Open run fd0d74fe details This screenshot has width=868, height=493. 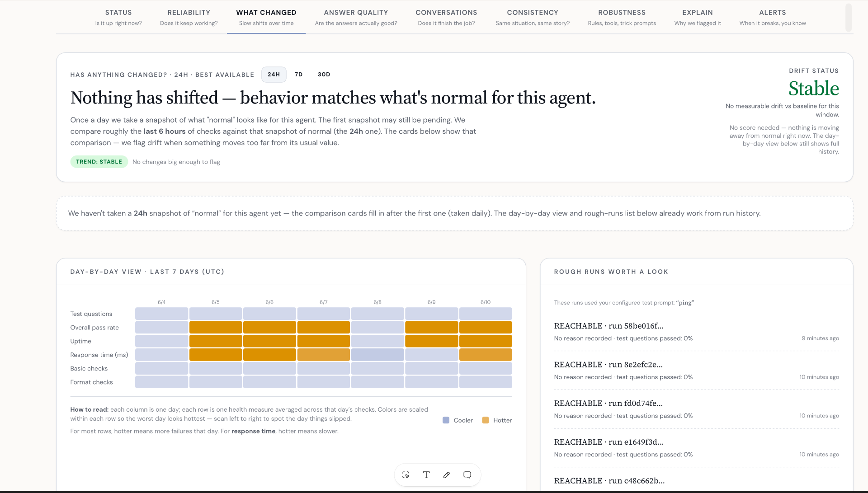(696, 409)
